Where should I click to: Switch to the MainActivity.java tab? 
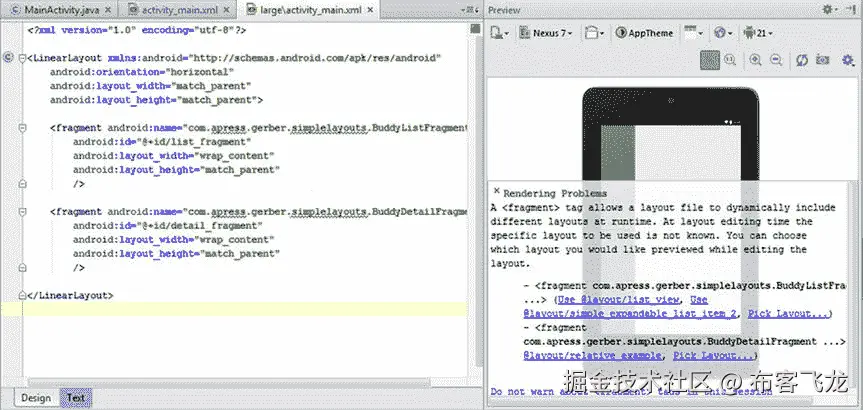(x=61, y=10)
